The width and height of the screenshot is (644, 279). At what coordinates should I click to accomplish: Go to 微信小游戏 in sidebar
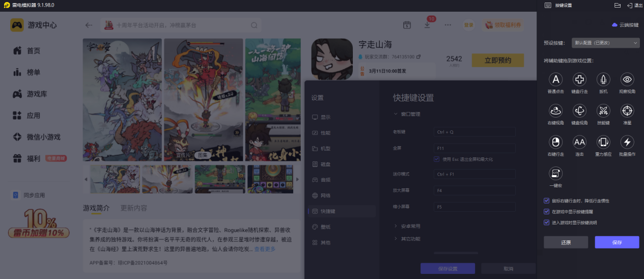(37, 137)
